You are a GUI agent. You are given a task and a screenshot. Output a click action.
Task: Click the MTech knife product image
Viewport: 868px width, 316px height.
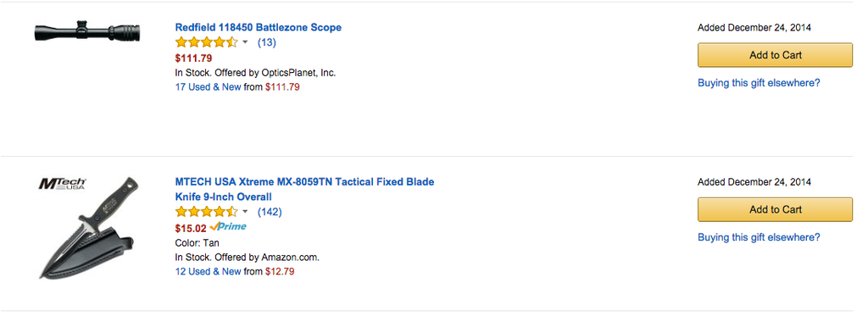(87, 229)
